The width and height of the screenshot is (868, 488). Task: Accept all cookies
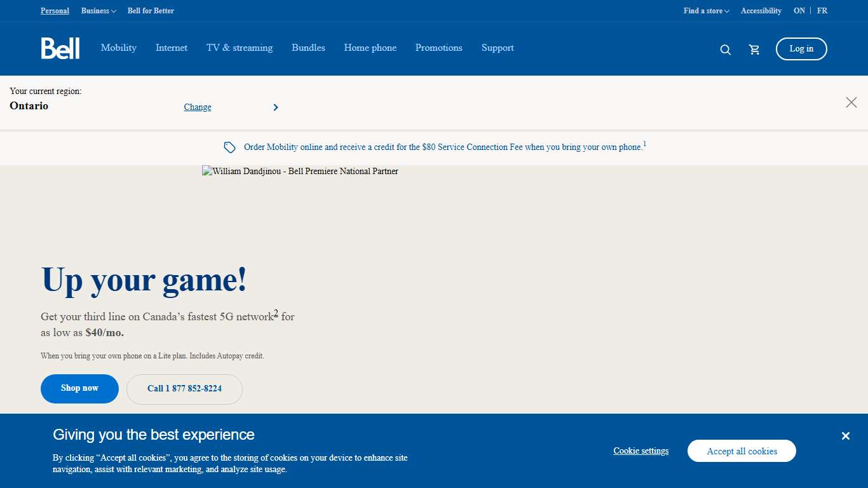coord(742,451)
